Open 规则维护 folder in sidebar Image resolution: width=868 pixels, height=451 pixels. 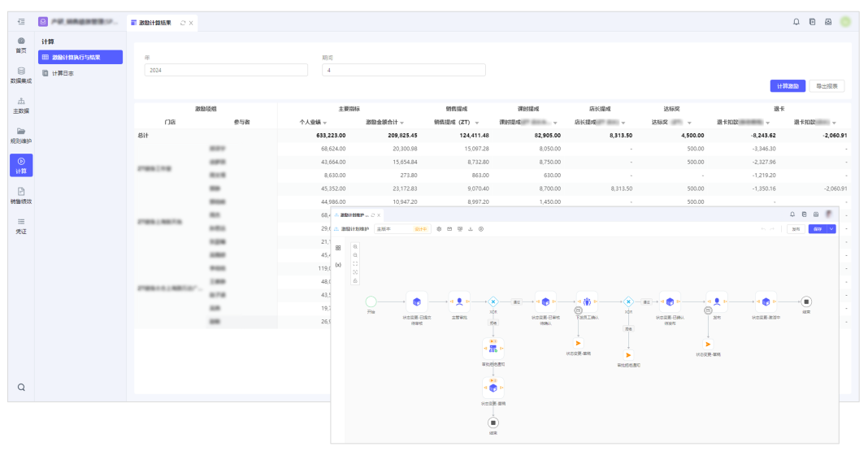tap(21, 135)
